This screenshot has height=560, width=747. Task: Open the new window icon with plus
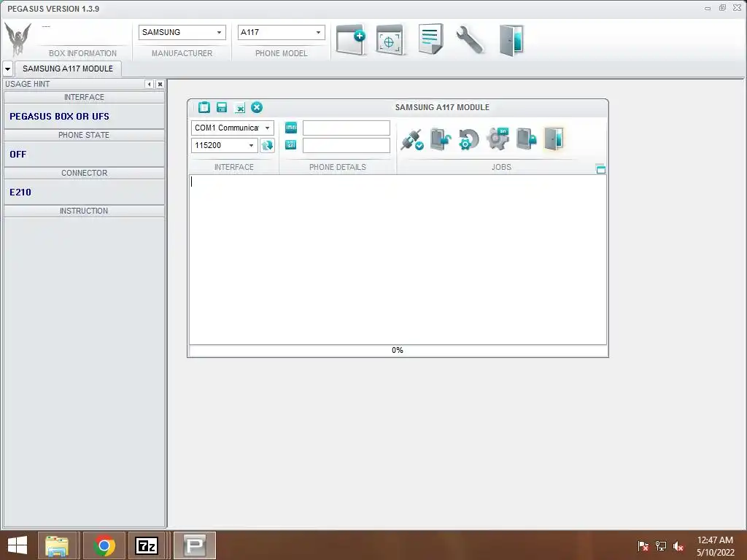(351, 39)
